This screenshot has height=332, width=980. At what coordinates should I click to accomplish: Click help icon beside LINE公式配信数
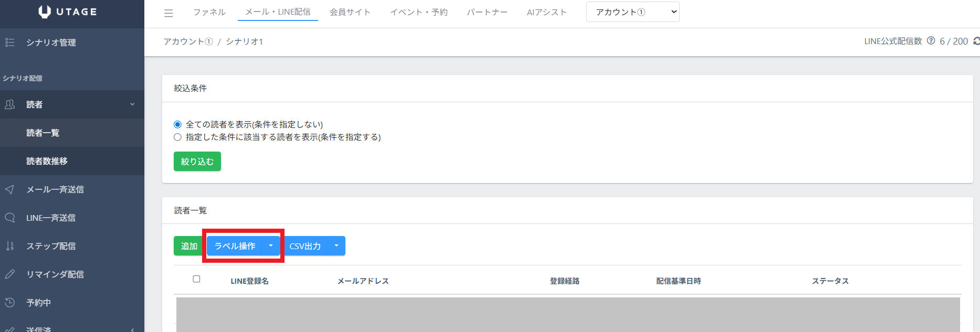[x=931, y=41]
